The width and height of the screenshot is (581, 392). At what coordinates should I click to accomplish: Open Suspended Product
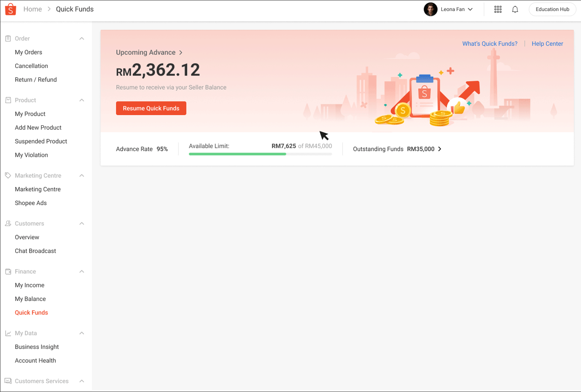[x=41, y=142]
